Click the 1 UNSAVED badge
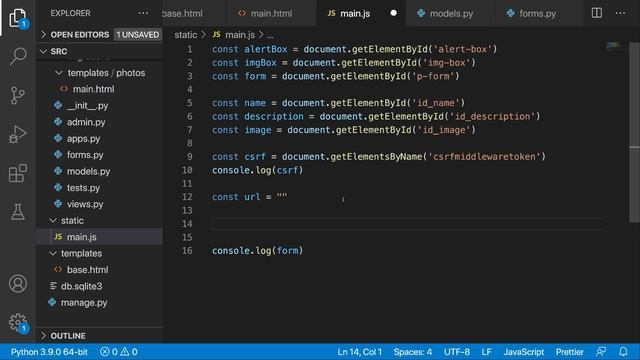Image resolution: width=640 pixels, height=360 pixels. 138,35
